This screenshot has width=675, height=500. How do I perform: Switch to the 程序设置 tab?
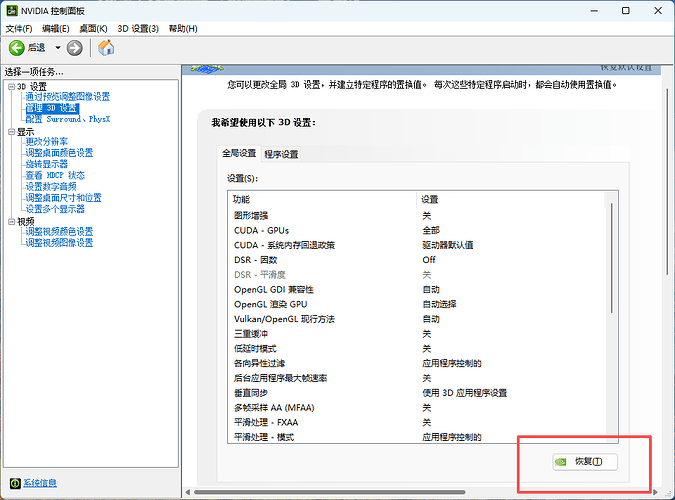tap(281, 154)
